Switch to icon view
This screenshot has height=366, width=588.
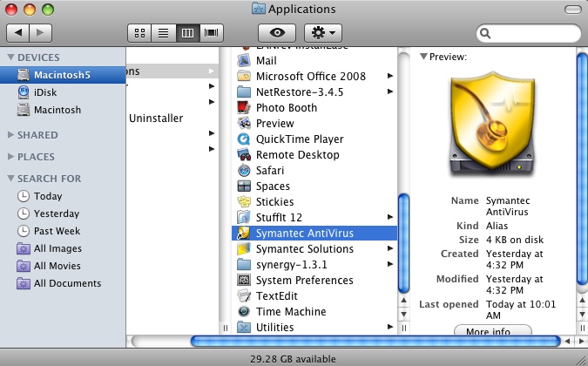pyautogui.click(x=139, y=33)
